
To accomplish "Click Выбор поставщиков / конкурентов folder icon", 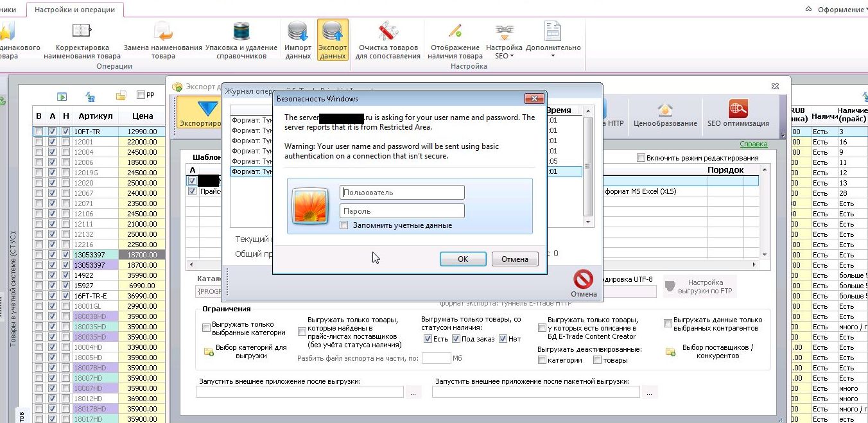I will [670, 352].
